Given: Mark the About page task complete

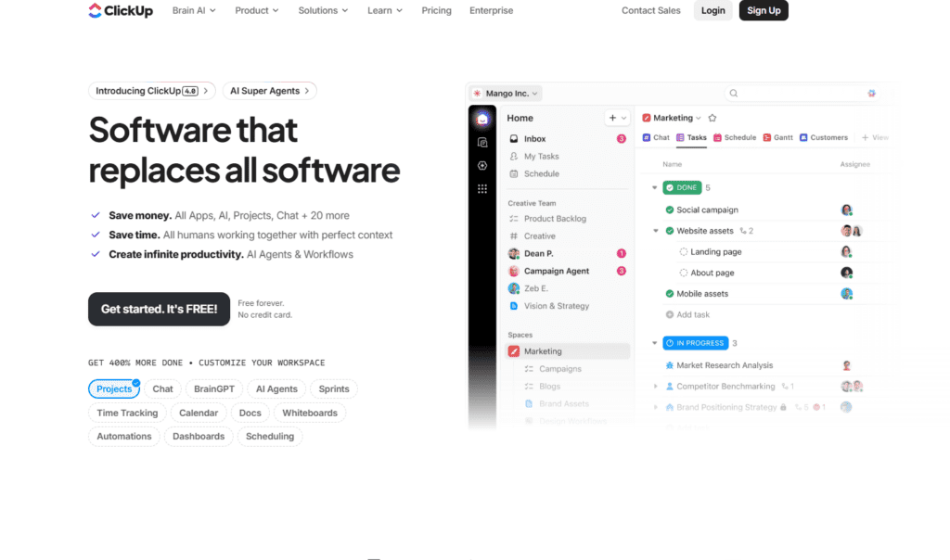Looking at the screenshot, I should point(684,274).
